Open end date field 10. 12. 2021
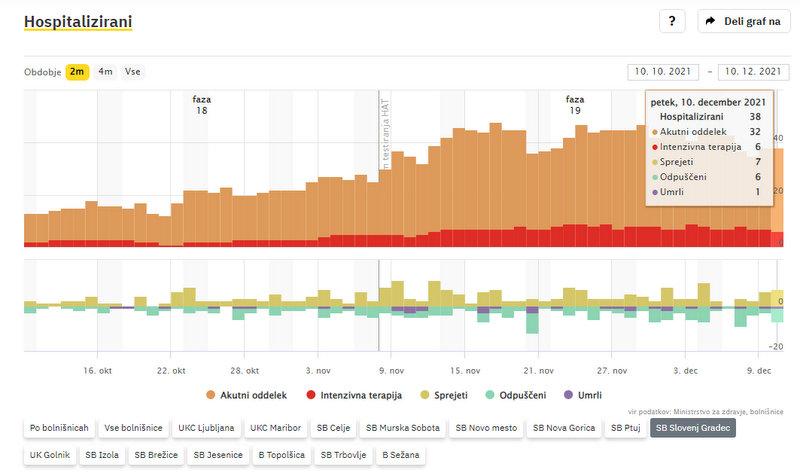 click(754, 72)
